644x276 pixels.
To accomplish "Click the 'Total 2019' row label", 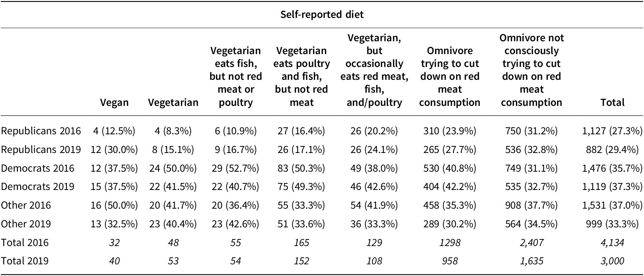I will 25,260.
